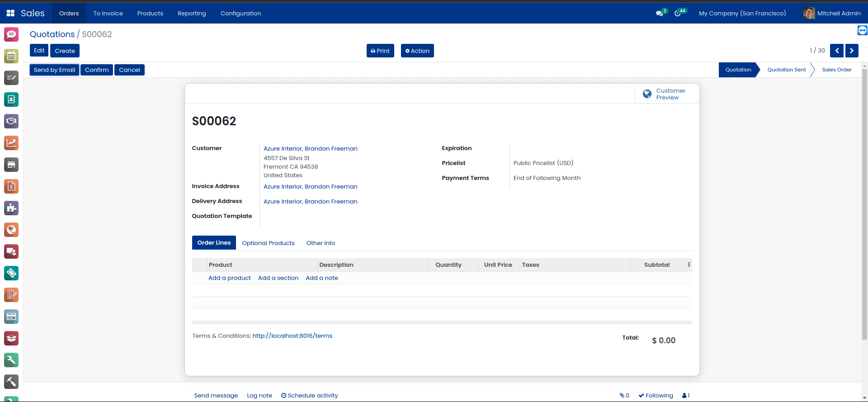Viewport: 868px width, 402px height.
Task: Open the Calendar app icon
Action: tap(11, 56)
